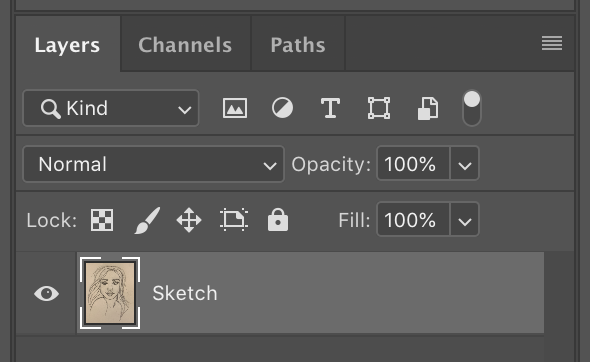Screen dimensions: 590x362
Task: Open the Normal blend mode dropdown
Action: pos(154,164)
